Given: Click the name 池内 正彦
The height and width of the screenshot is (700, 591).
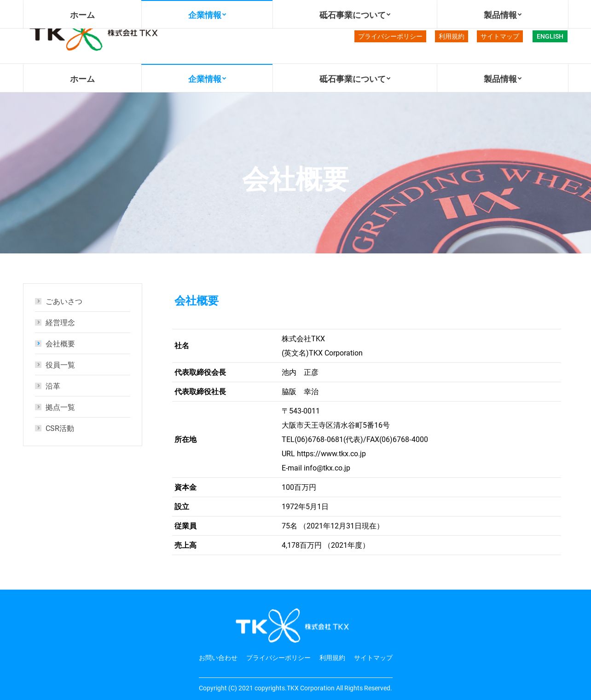Looking at the screenshot, I should [x=300, y=373].
